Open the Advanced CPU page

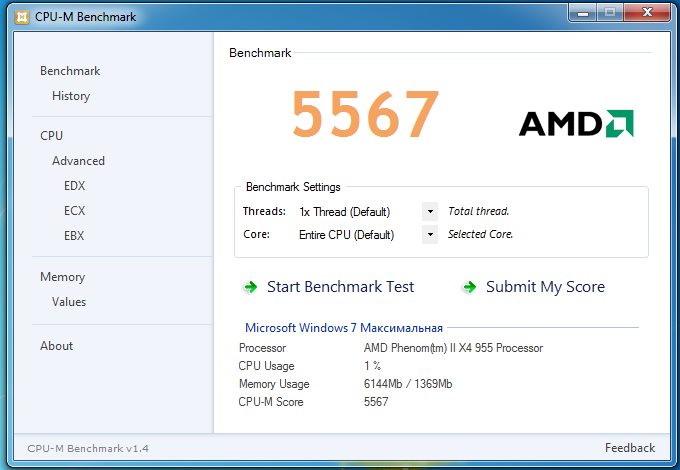click(78, 161)
